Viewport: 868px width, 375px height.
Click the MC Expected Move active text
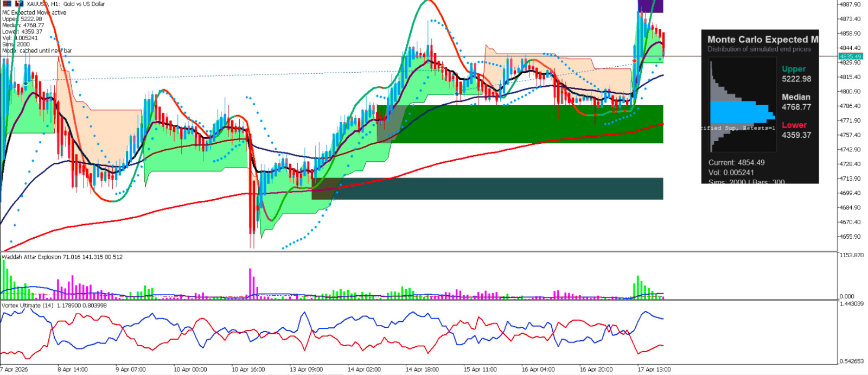coord(34,12)
